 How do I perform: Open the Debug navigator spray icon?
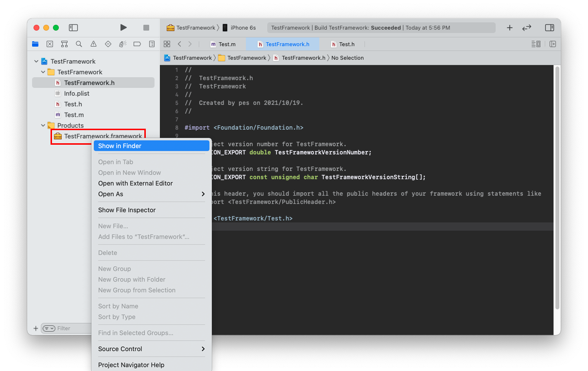[122, 44]
